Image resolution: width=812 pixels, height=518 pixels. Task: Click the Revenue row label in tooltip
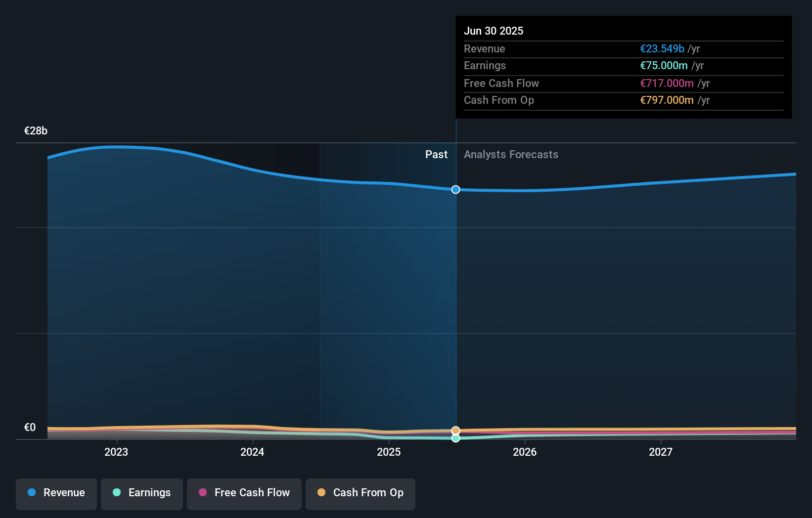click(484, 48)
